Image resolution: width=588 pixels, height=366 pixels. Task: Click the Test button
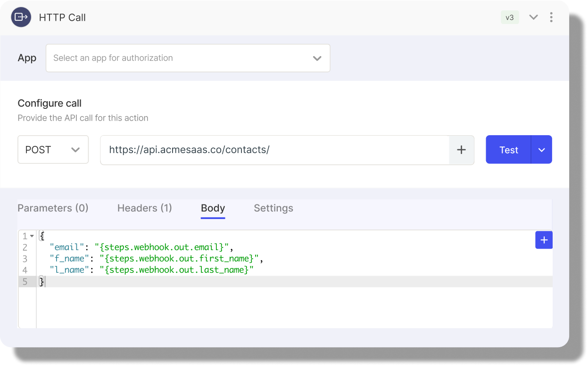click(508, 150)
